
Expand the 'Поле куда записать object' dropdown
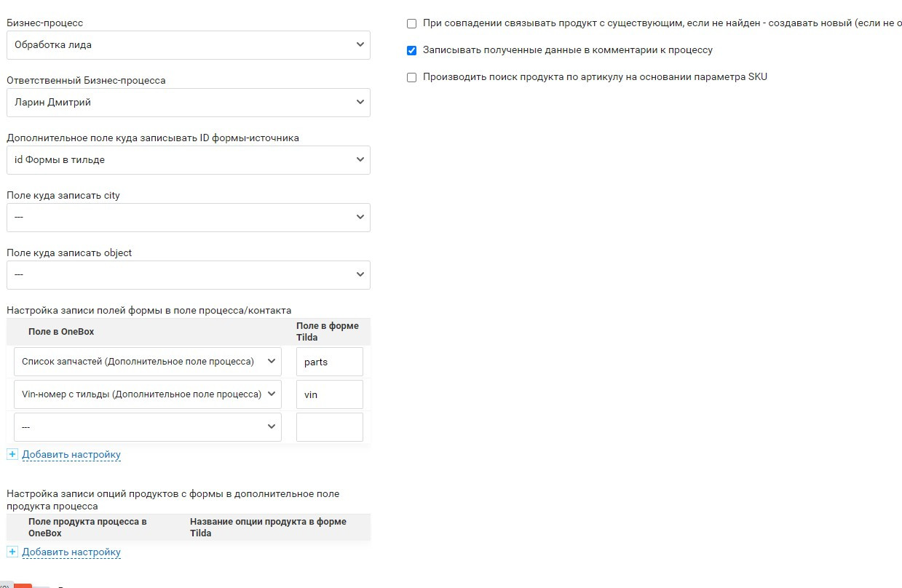pos(188,275)
